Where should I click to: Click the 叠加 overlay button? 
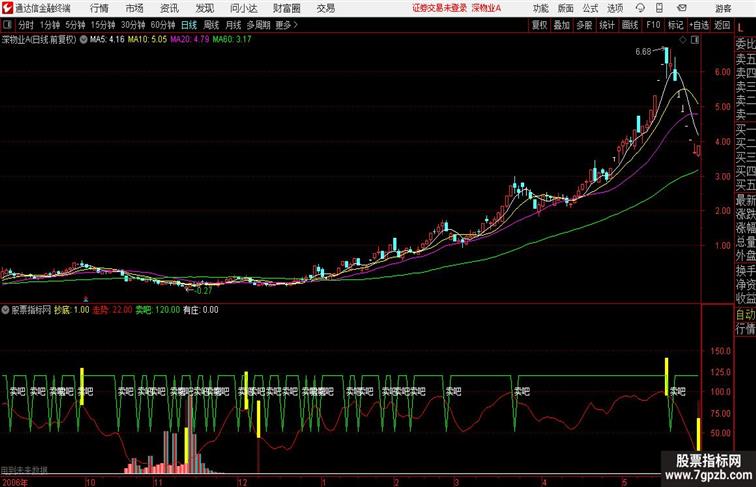pos(562,25)
